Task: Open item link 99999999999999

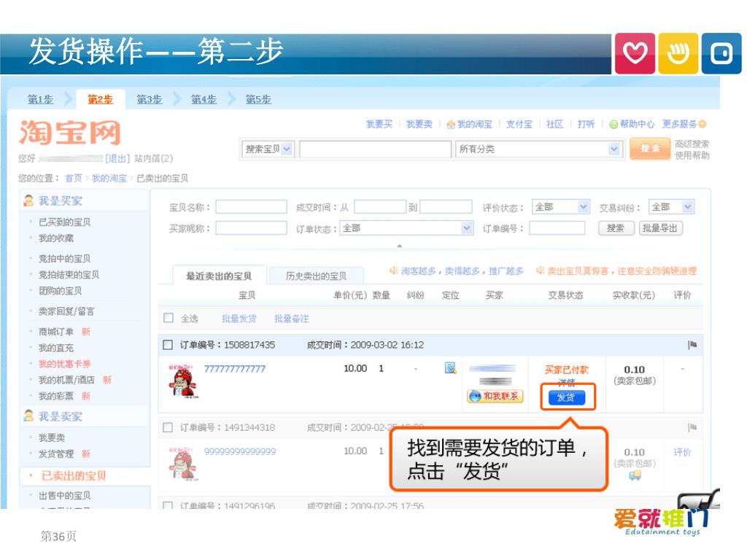Action: coord(239,451)
